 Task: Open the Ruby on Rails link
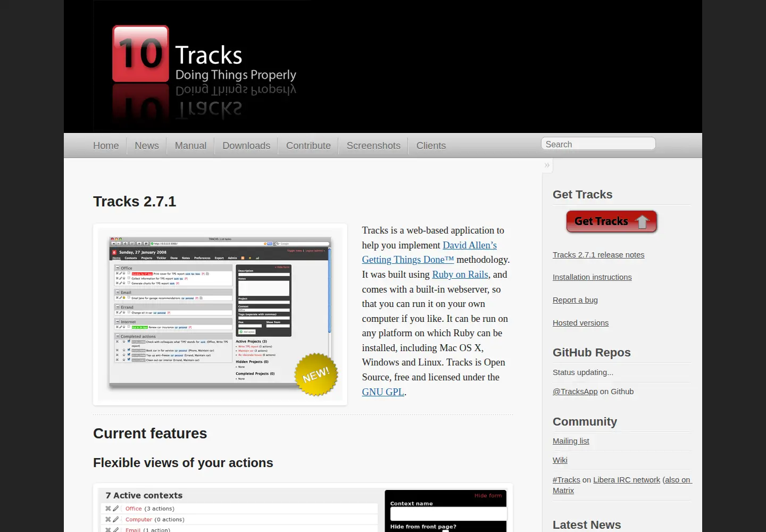point(460,275)
